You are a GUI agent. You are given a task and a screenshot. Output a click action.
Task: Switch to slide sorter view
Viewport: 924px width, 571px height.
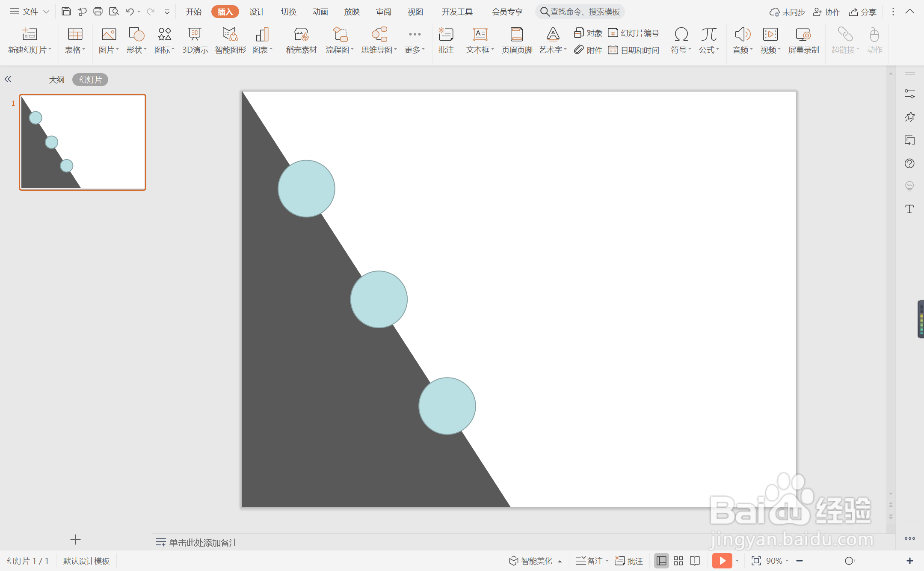click(678, 561)
